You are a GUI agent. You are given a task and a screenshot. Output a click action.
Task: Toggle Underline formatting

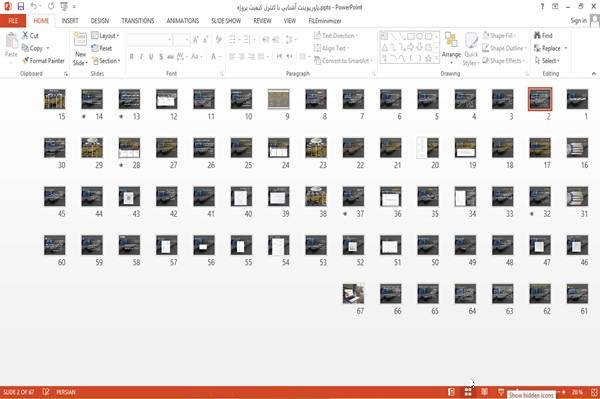click(x=151, y=57)
